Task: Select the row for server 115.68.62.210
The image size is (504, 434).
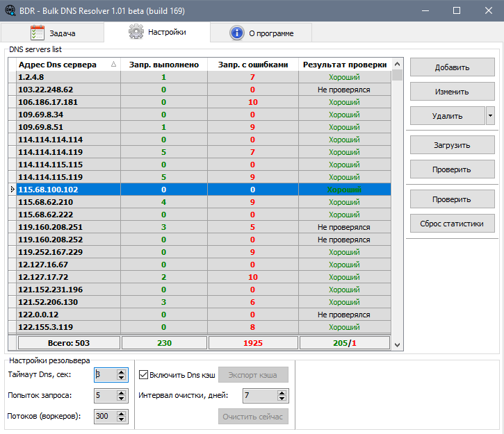Action: click(x=200, y=202)
